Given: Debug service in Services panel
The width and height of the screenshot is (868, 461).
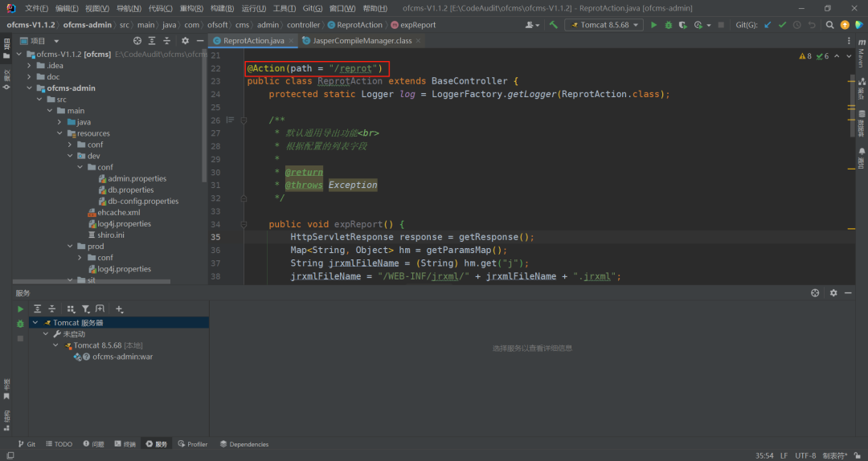Looking at the screenshot, I should pyautogui.click(x=20, y=324).
